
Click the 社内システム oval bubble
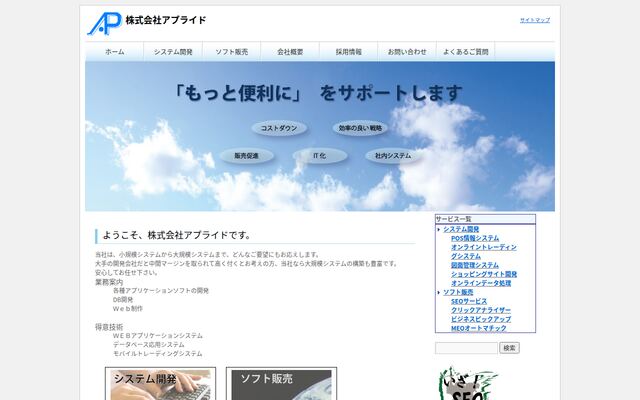[393, 156]
